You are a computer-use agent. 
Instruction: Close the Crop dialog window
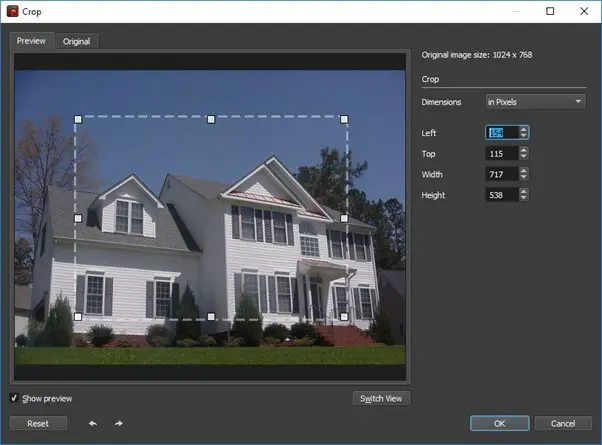584,11
